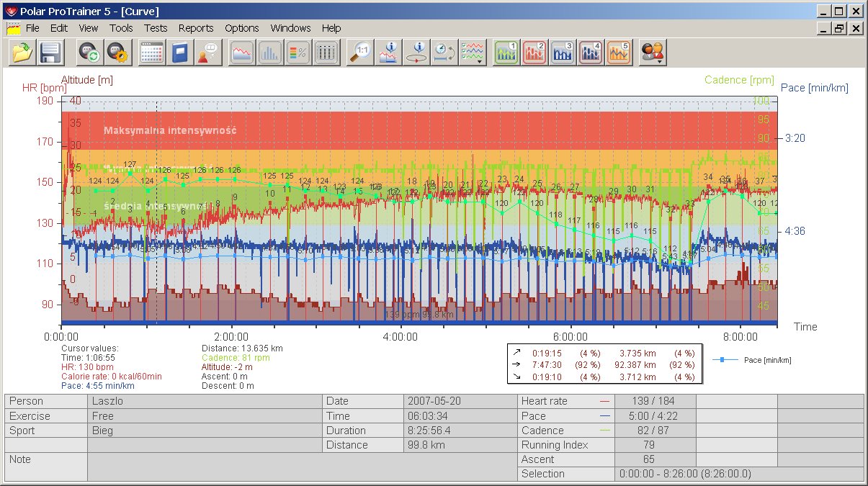This screenshot has width=868, height=486.
Task: Click the Running Index value 79
Action: click(655, 444)
